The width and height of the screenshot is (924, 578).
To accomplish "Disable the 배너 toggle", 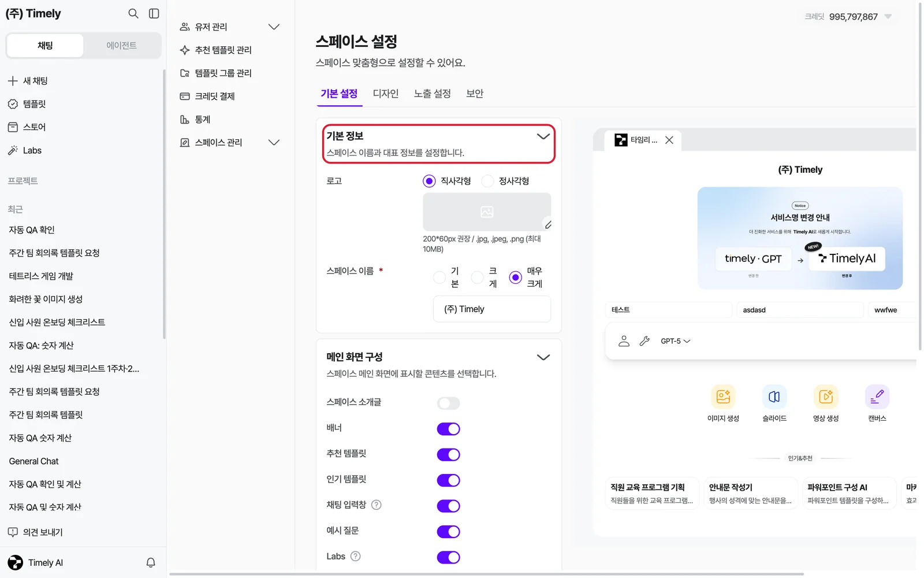I will [x=448, y=429].
